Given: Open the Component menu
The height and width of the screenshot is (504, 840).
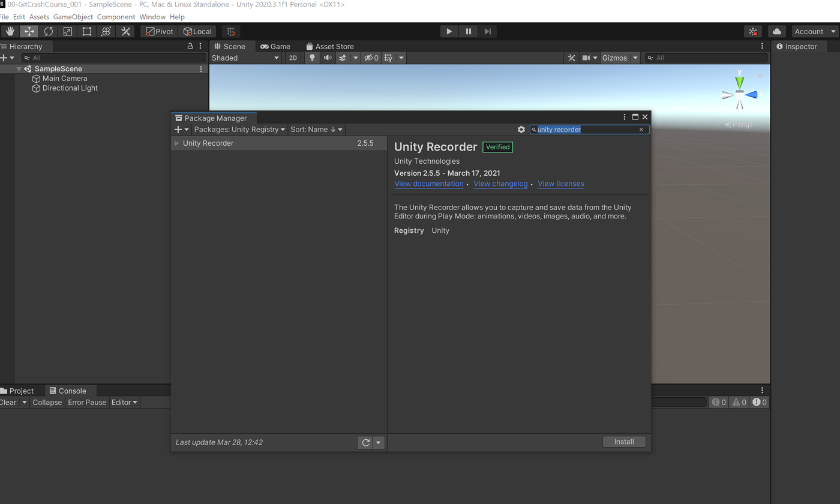Looking at the screenshot, I should [x=116, y=17].
